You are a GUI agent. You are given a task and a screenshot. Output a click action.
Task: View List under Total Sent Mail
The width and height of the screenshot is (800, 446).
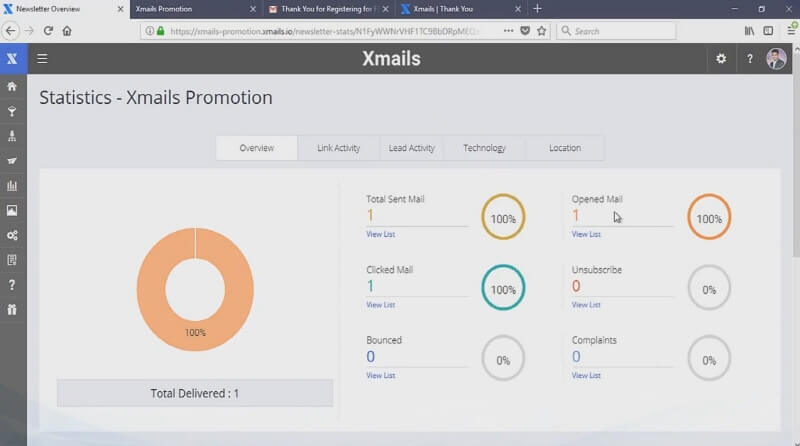click(x=381, y=234)
